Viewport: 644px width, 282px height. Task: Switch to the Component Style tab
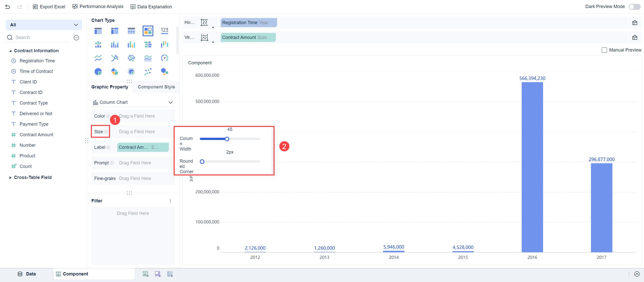coord(156,87)
